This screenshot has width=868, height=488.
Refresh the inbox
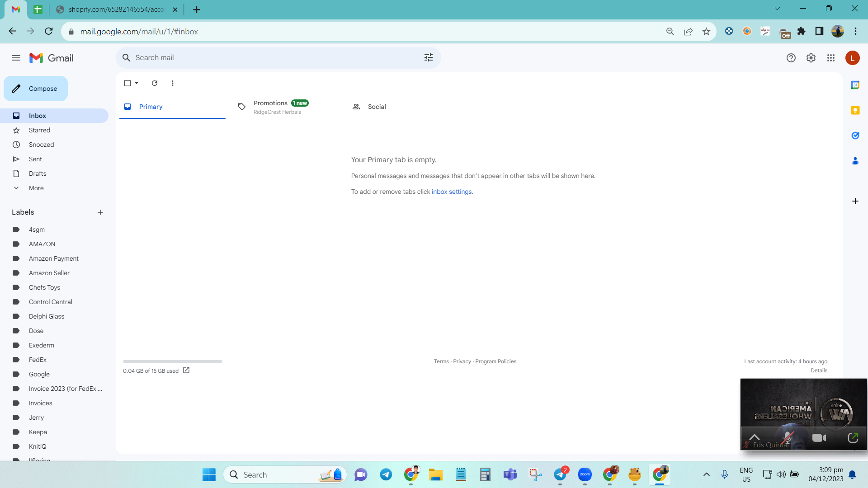(x=155, y=83)
